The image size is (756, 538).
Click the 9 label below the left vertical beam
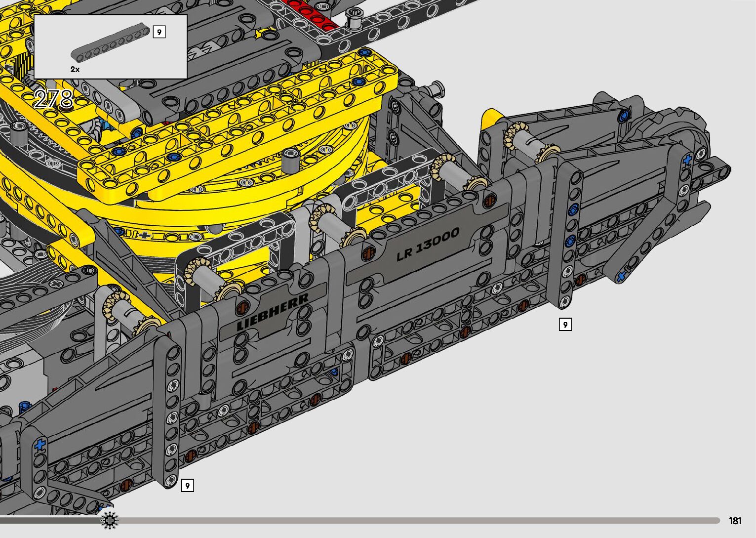tap(187, 486)
